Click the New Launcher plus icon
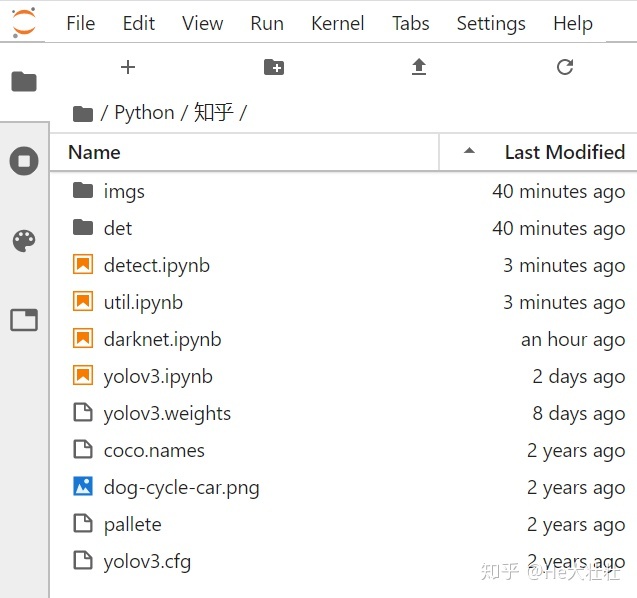The height and width of the screenshot is (598, 637). 127,67
